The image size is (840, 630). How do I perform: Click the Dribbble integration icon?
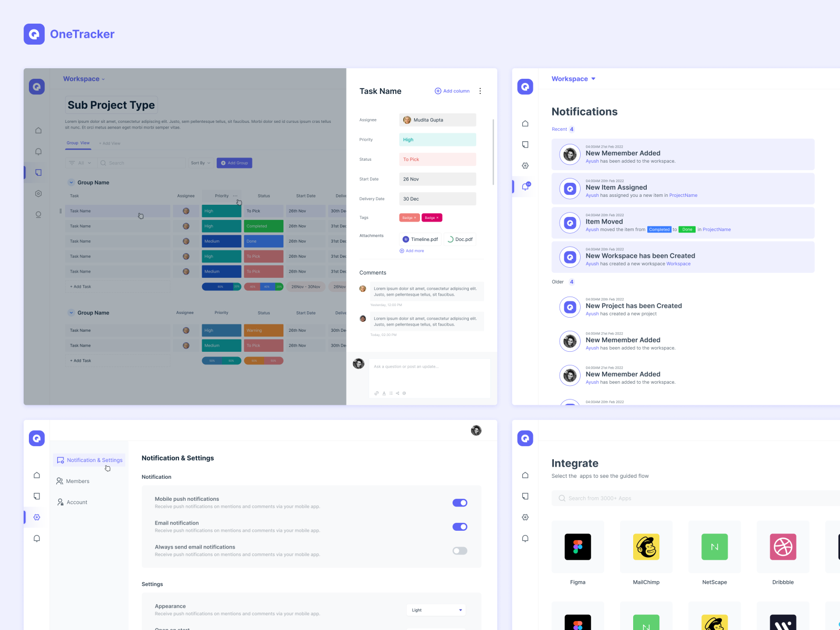click(783, 547)
